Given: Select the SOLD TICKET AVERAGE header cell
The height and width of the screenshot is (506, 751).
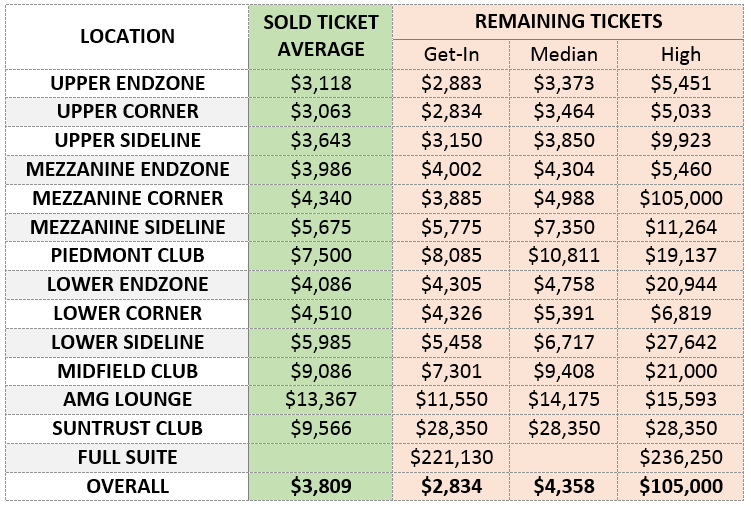Looking at the screenshot, I should [320, 37].
